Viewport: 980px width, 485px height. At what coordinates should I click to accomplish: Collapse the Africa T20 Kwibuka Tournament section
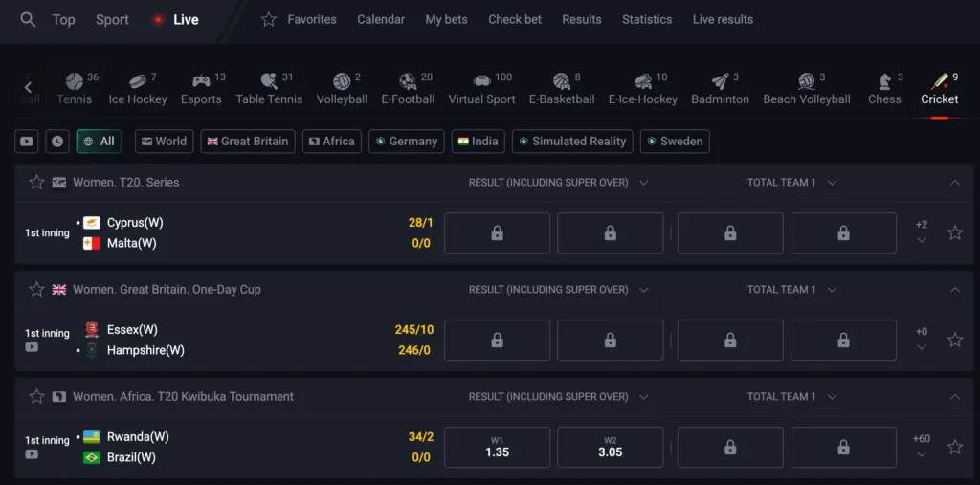coord(954,396)
